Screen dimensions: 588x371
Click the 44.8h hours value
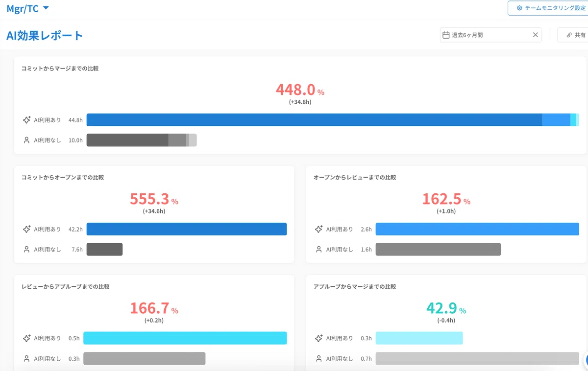click(x=75, y=120)
